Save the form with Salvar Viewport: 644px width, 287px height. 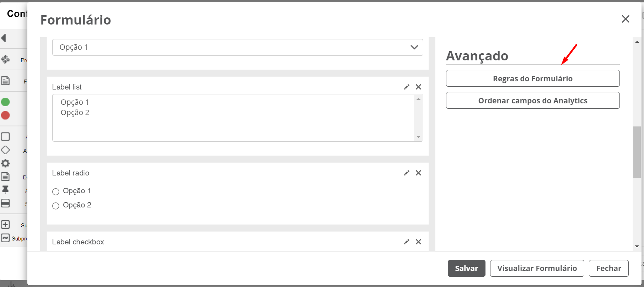point(467,269)
